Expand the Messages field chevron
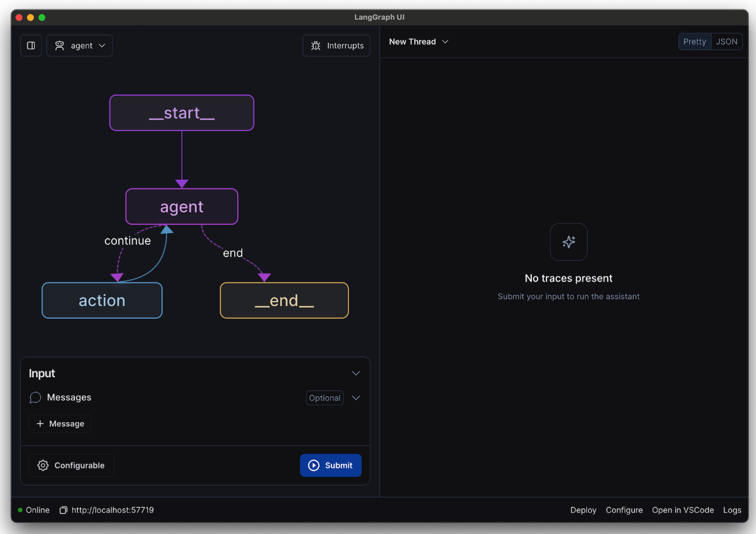The width and height of the screenshot is (756, 534). pyautogui.click(x=356, y=398)
